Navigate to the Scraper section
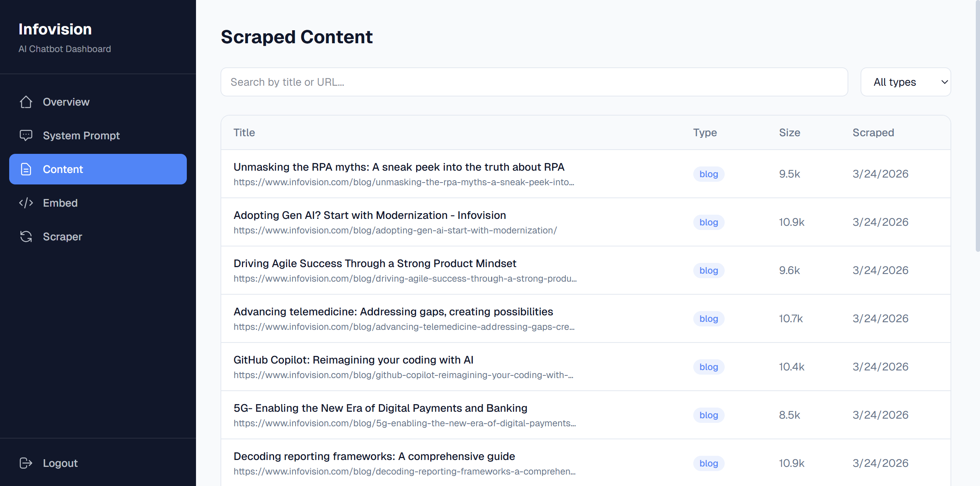 pyautogui.click(x=62, y=236)
